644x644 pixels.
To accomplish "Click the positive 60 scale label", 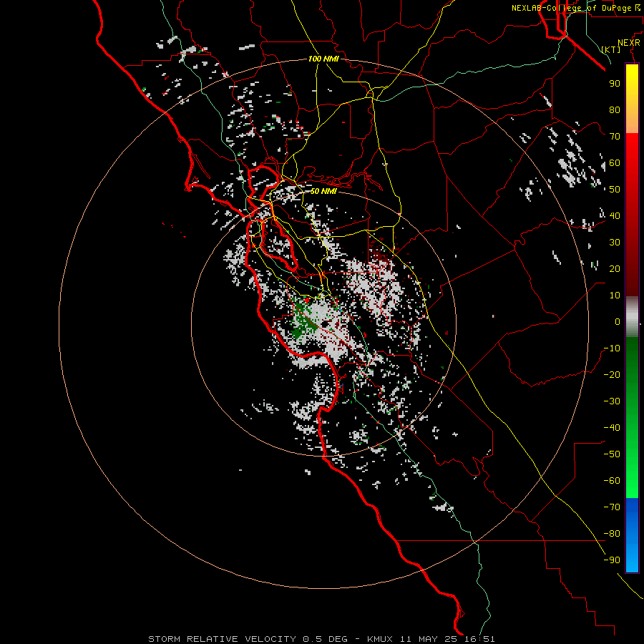I will [615, 162].
